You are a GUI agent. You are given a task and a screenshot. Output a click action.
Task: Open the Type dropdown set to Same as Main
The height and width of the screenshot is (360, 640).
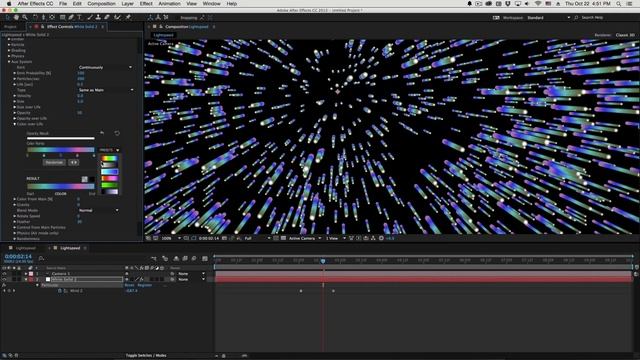(106, 90)
